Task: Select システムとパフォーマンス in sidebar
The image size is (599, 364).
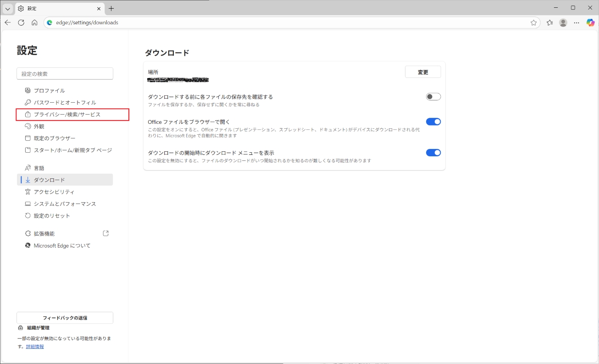Action: (65, 204)
